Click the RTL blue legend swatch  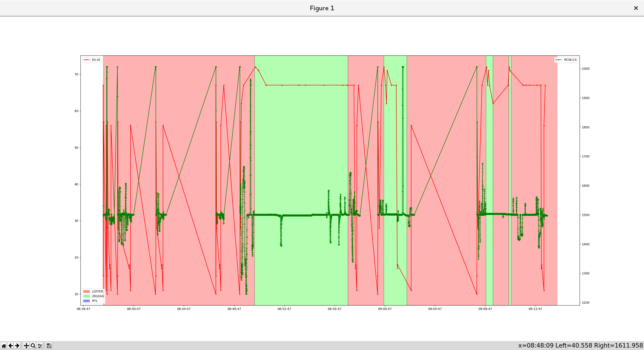pos(87,301)
